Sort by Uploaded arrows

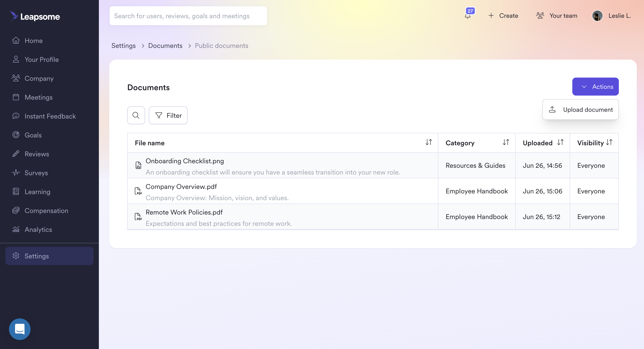[560, 142]
